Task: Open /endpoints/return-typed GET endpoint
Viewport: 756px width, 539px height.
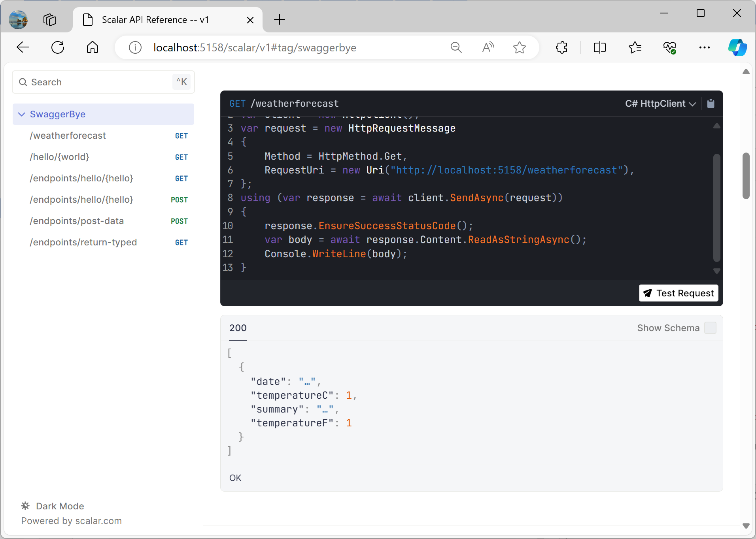Action: click(103, 242)
